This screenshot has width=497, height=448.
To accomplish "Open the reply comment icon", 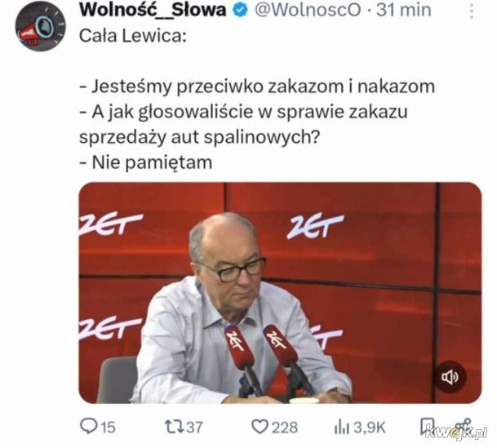I will click(88, 426).
